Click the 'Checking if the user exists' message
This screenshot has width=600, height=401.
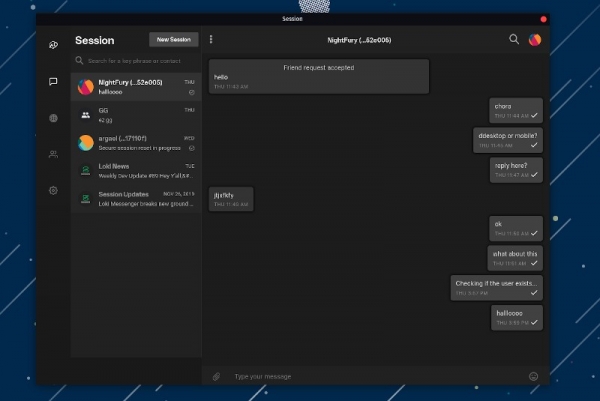pos(497,288)
